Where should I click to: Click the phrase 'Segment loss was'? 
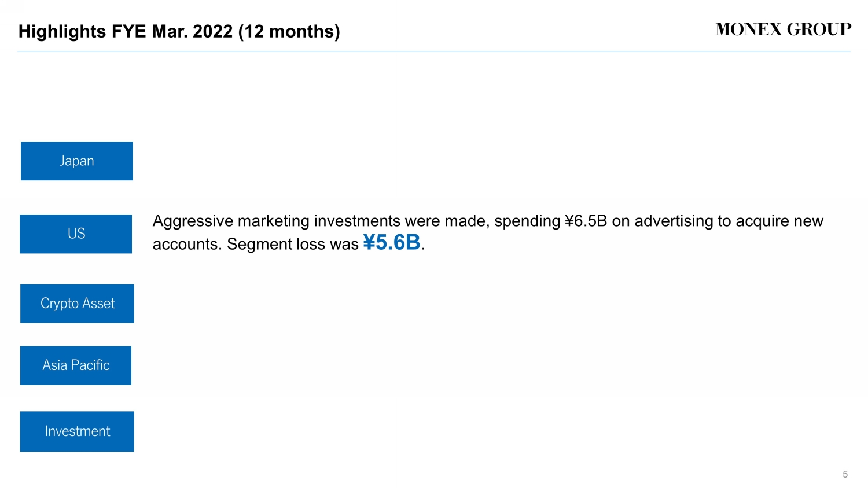[293, 245]
